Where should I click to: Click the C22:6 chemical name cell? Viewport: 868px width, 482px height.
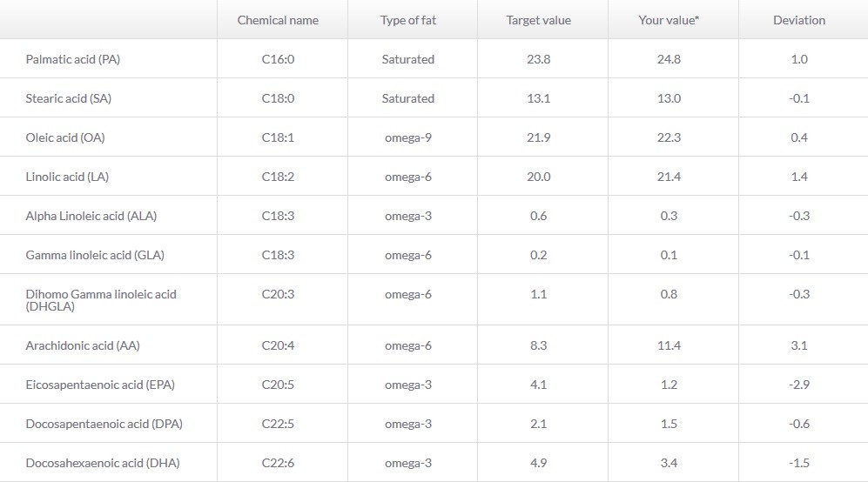click(x=278, y=464)
